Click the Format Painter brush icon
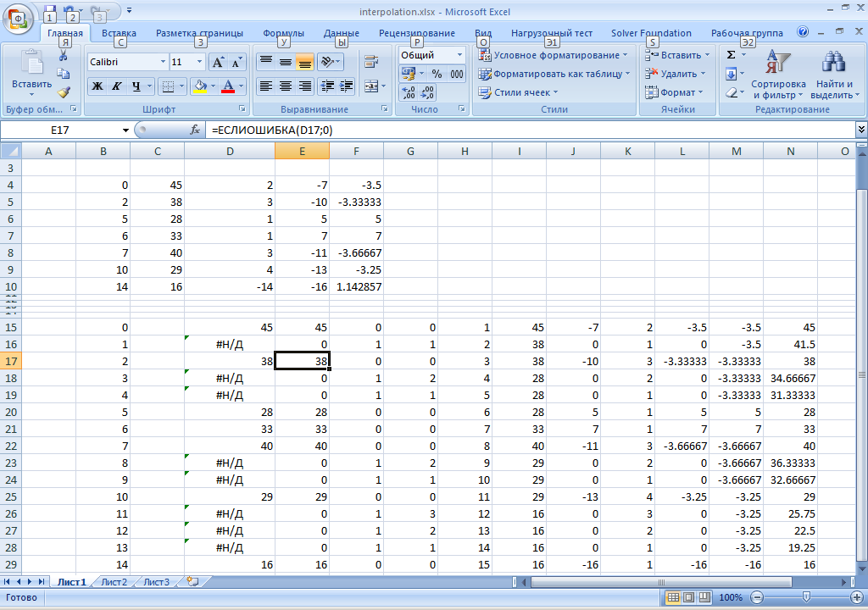Screen dimensions: 868x610 point(63,92)
